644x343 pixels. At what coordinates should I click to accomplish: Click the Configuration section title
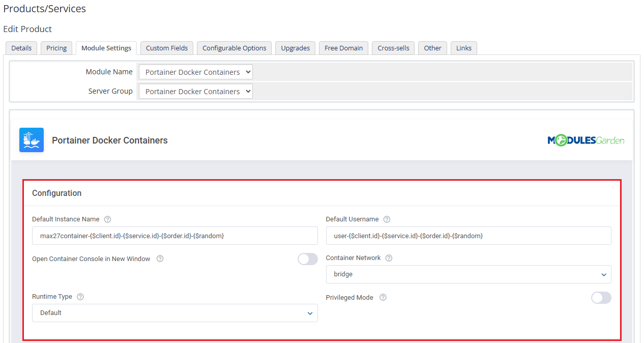56,193
